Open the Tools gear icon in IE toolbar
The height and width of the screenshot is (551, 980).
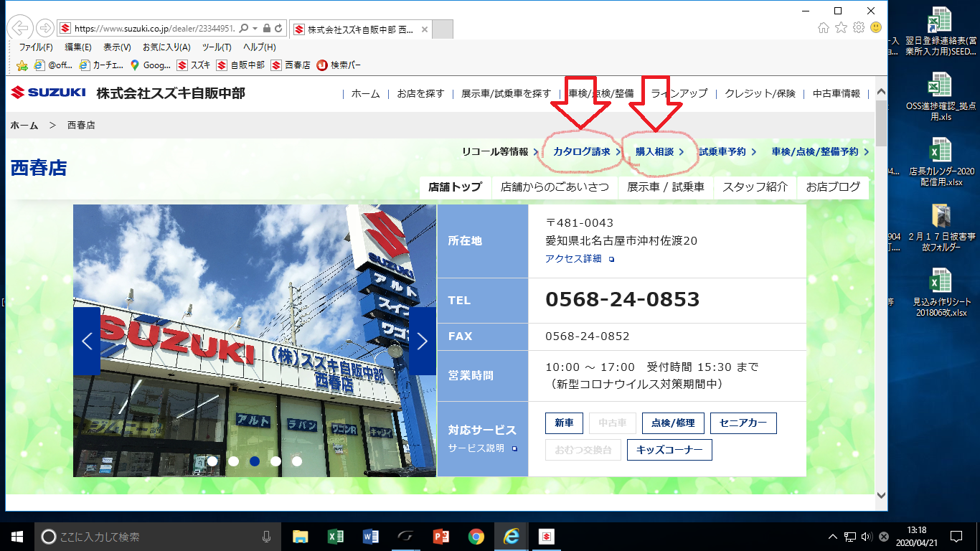[858, 28]
